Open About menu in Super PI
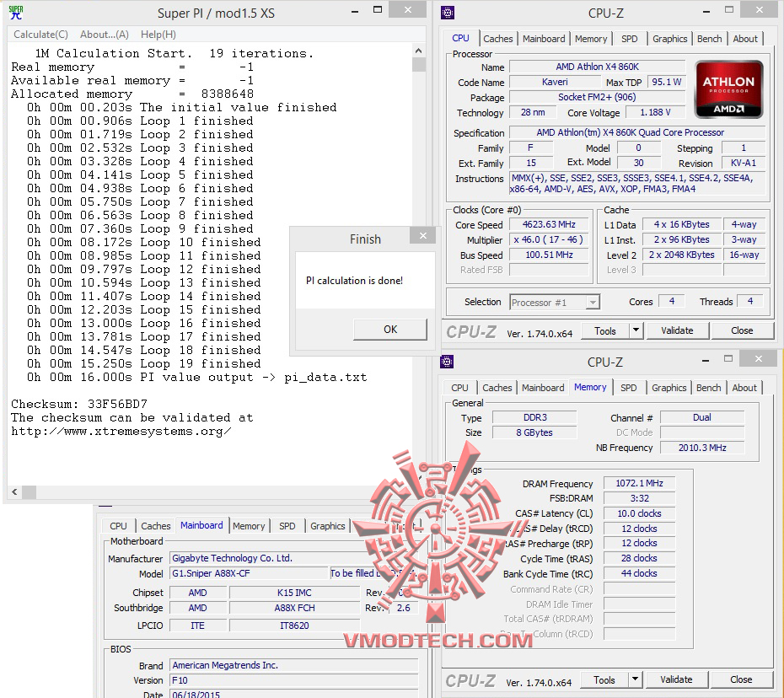 [104, 35]
